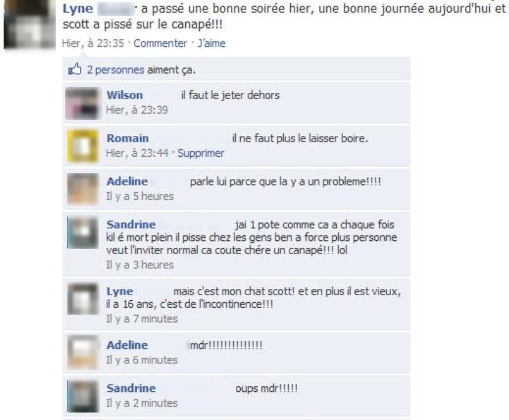Click Romain's yellow avatar thumbnail
509x420 pixels.
(x=82, y=146)
